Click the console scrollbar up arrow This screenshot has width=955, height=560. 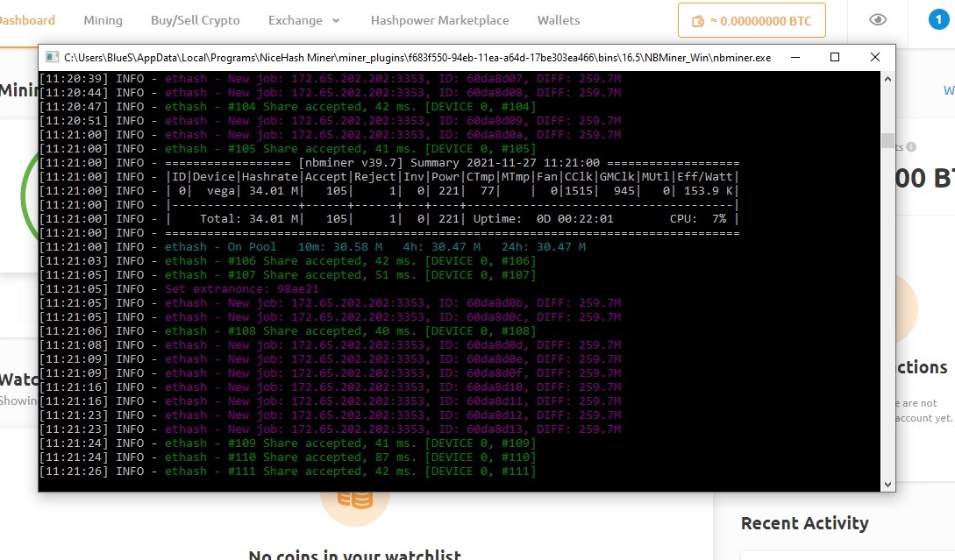pyautogui.click(x=887, y=79)
